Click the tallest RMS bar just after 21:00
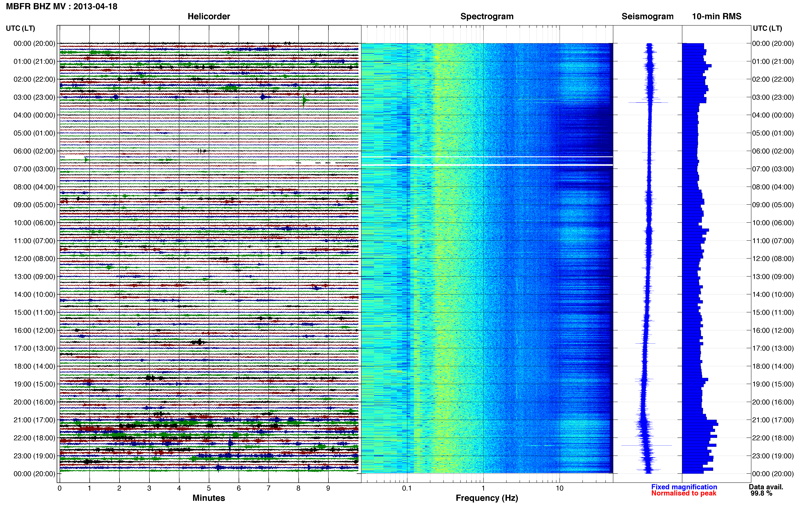The height and width of the screenshot is (508, 812). pos(700,424)
